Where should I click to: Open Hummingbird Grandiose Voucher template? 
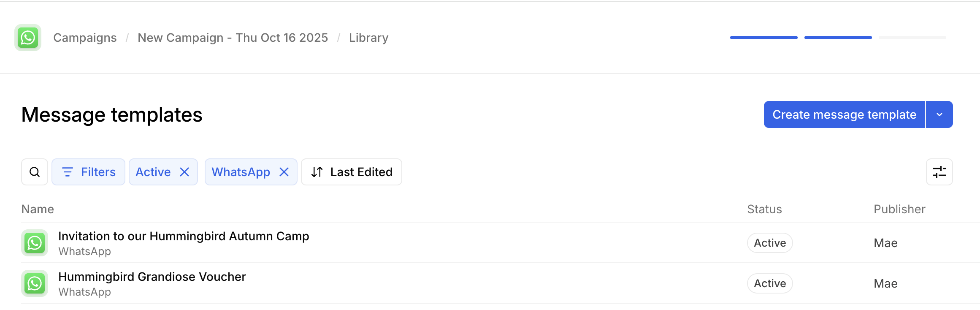[152, 277]
